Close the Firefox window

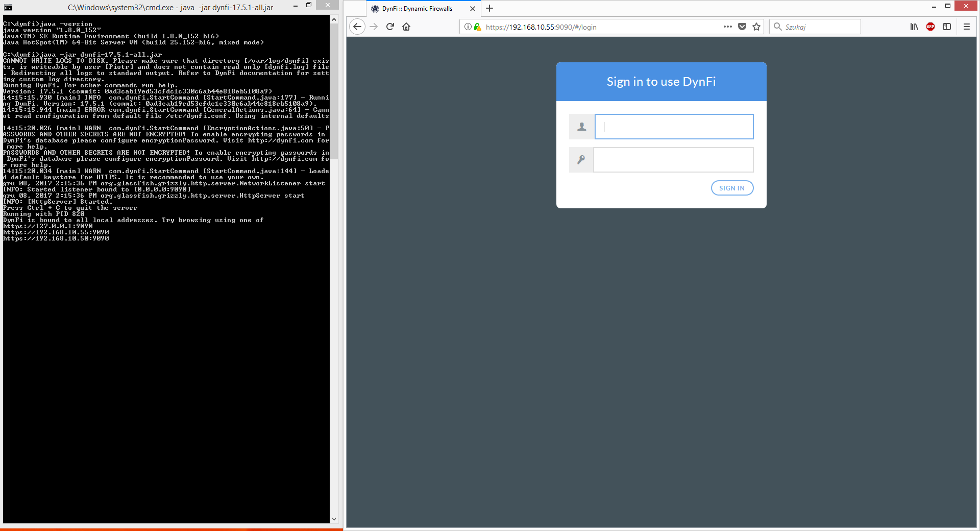point(966,6)
